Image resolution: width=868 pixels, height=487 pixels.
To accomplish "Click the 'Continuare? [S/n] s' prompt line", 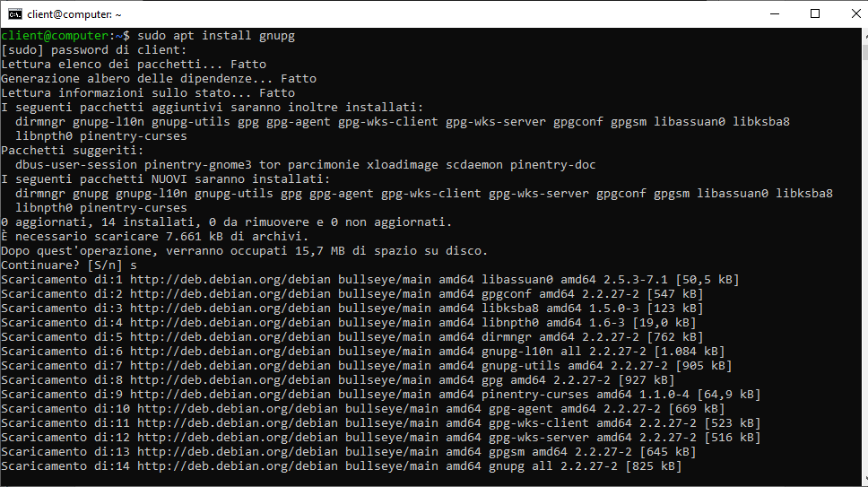I will coord(69,265).
